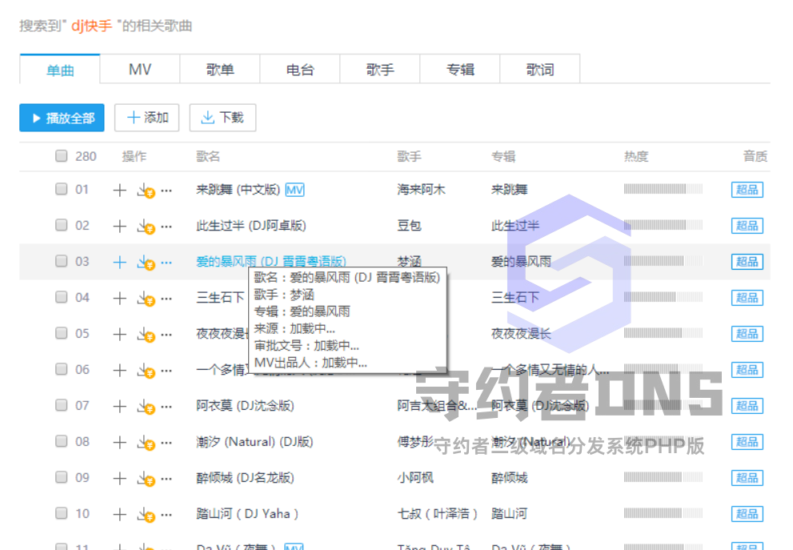Click the add (plus) icon for song 05
793x550 pixels.
pos(120,334)
